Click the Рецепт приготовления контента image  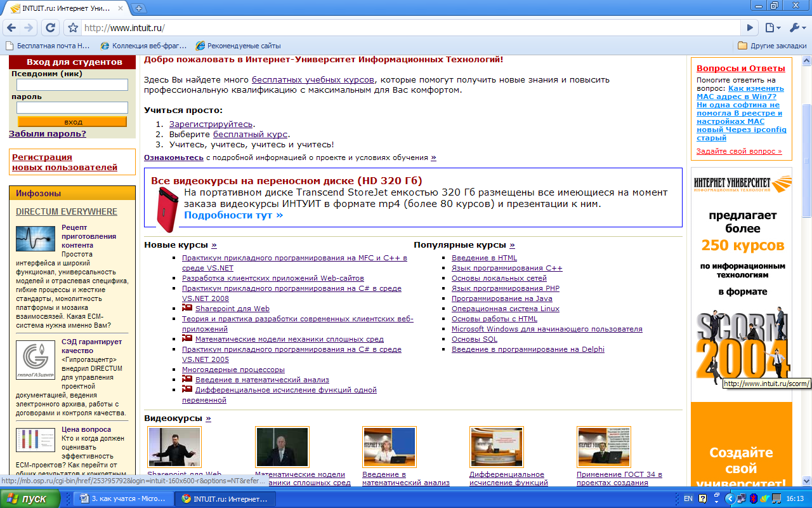coord(36,238)
